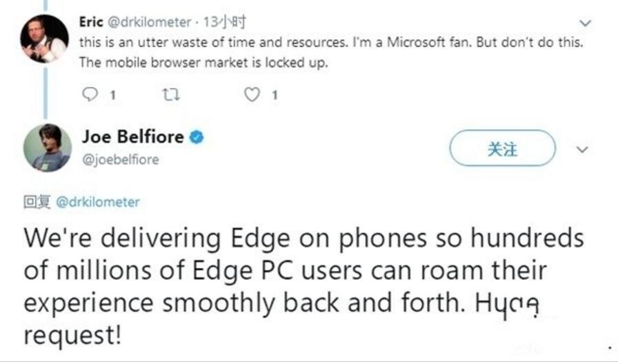Viewport: 618px width, 364px height.
Task: Open the @joebelfiore handle
Action: tap(121, 159)
